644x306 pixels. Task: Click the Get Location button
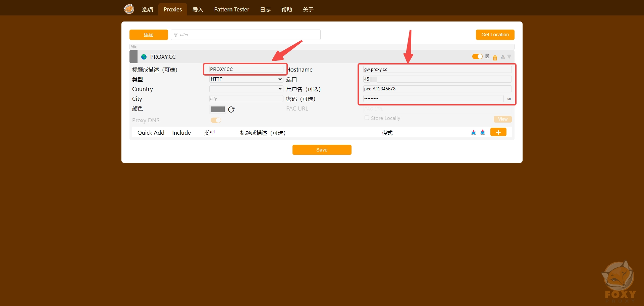pos(495,35)
